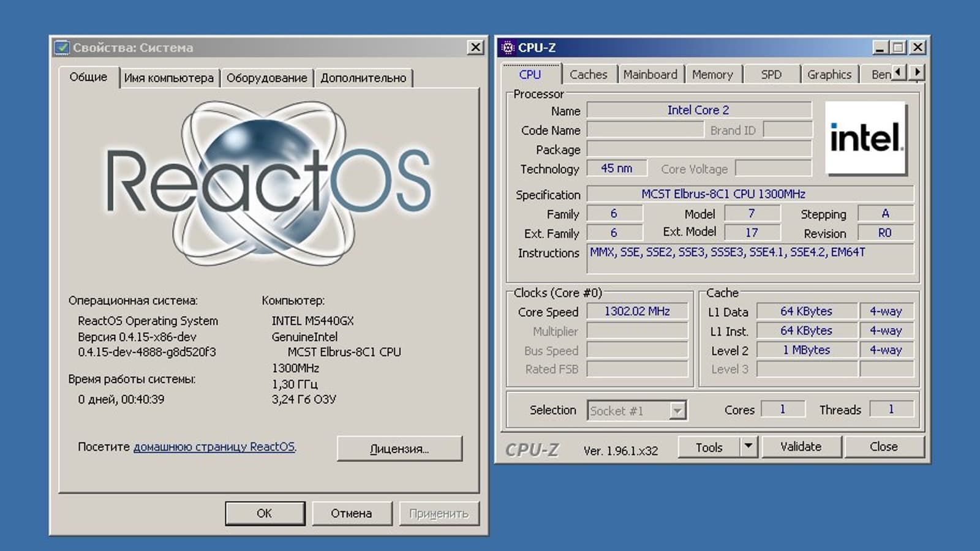Click the L1 Data value 64 KBytes
Viewport: 980px width, 551px height.
pyautogui.click(x=806, y=311)
